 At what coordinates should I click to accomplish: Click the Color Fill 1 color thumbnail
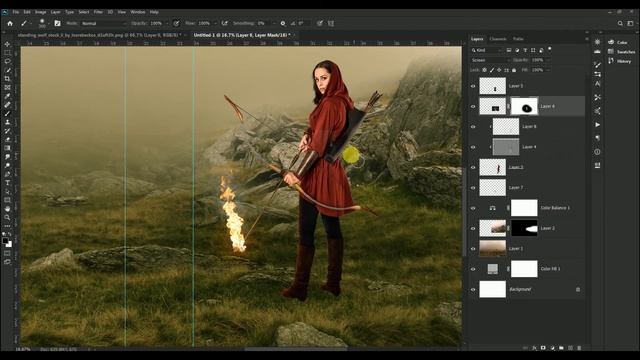point(493,269)
